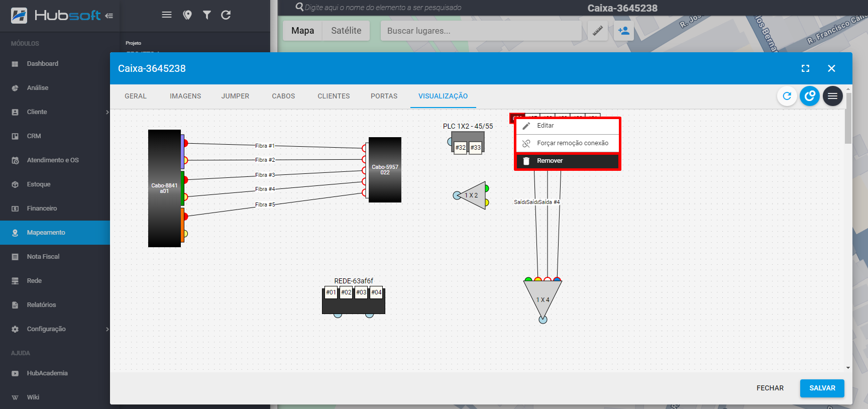Viewport: 868px width, 409px height.
Task: Click the blue reload connections button
Action: click(810, 96)
